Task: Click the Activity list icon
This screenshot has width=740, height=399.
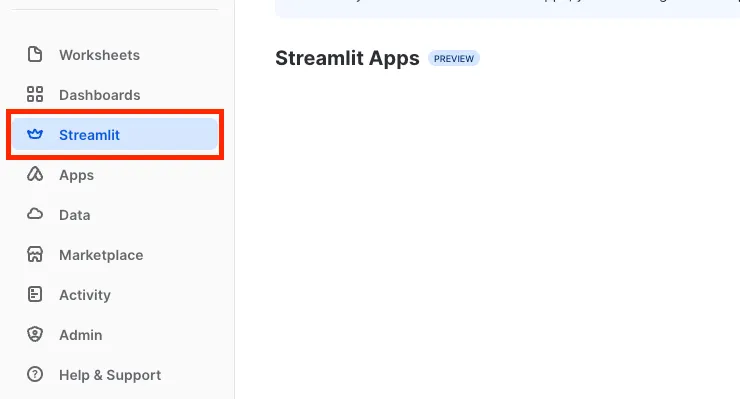Action: [x=35, y=294]
